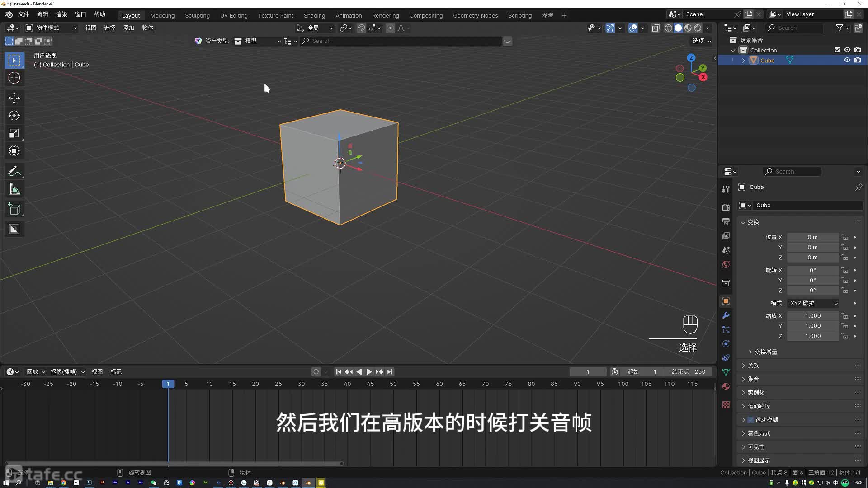868x488 pixels.
Task: Switch to the Shading workspace tab
Action: (314, 15)
